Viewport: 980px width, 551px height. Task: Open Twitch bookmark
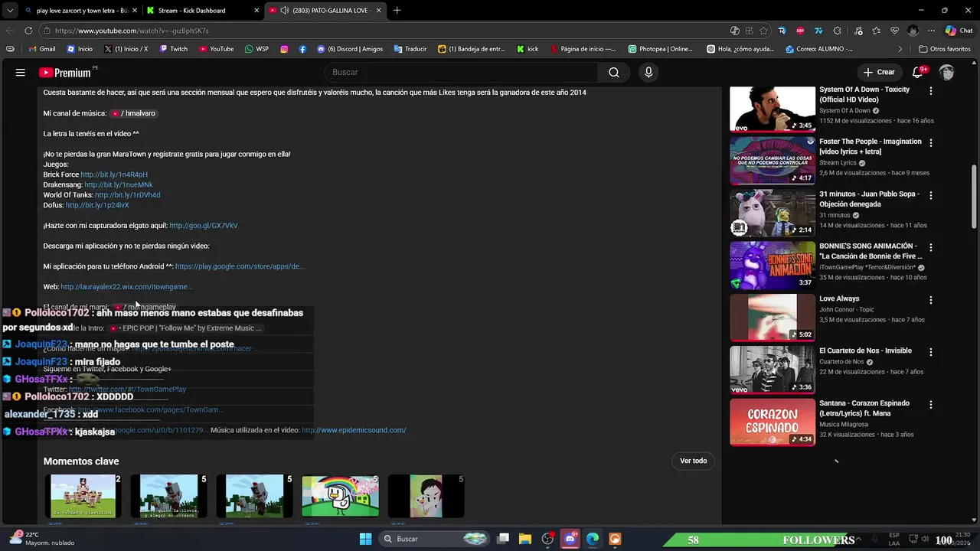tap(174, 49)
